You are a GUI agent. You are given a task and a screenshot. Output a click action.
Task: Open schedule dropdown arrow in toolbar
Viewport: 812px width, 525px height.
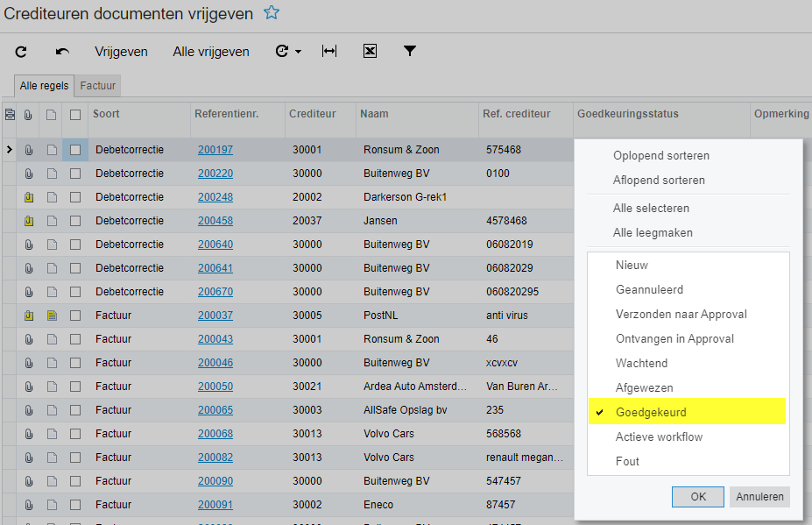point(299,52)
